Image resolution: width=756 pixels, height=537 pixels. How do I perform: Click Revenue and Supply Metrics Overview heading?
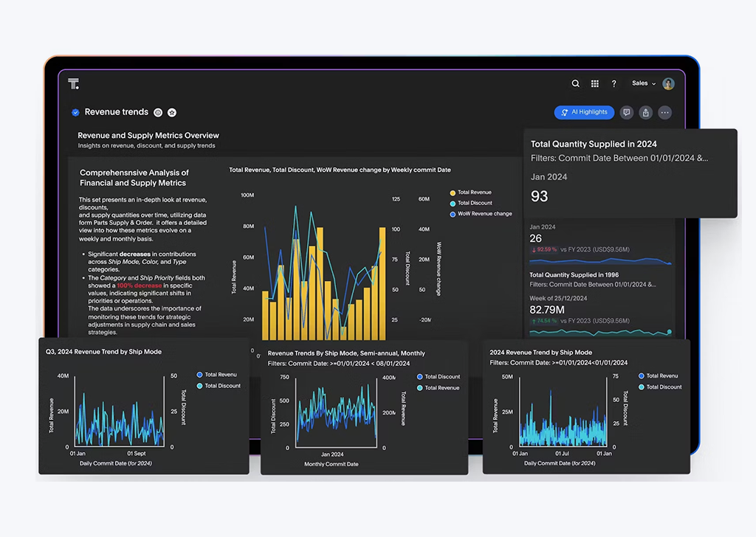point(148,135)
